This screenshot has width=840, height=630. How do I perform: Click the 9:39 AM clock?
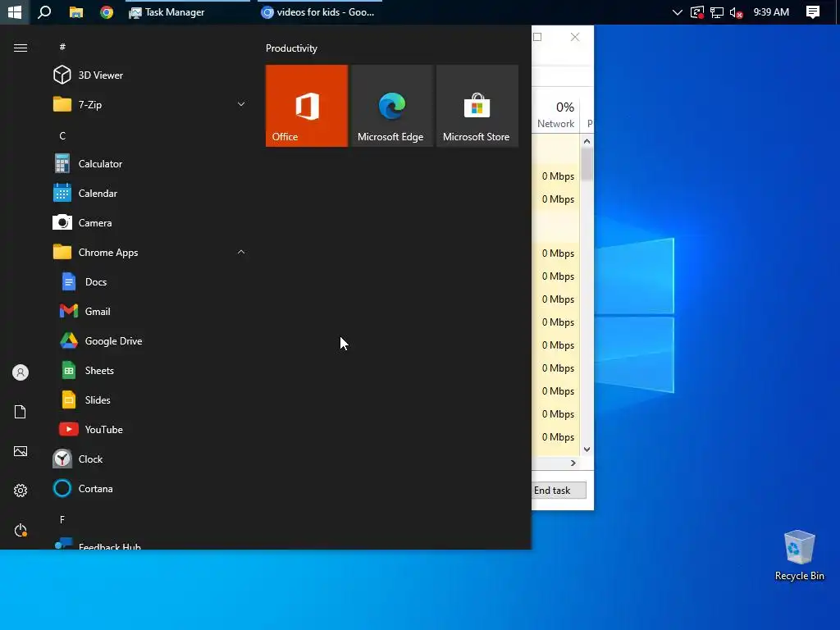click(x=771, y=11)
